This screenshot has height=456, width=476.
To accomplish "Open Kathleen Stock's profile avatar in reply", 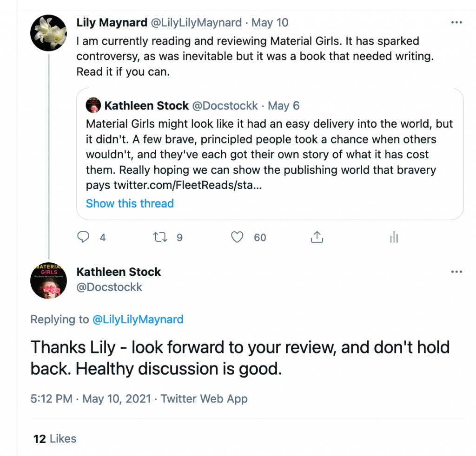I will pyautogui.click(x=49, y=280).
